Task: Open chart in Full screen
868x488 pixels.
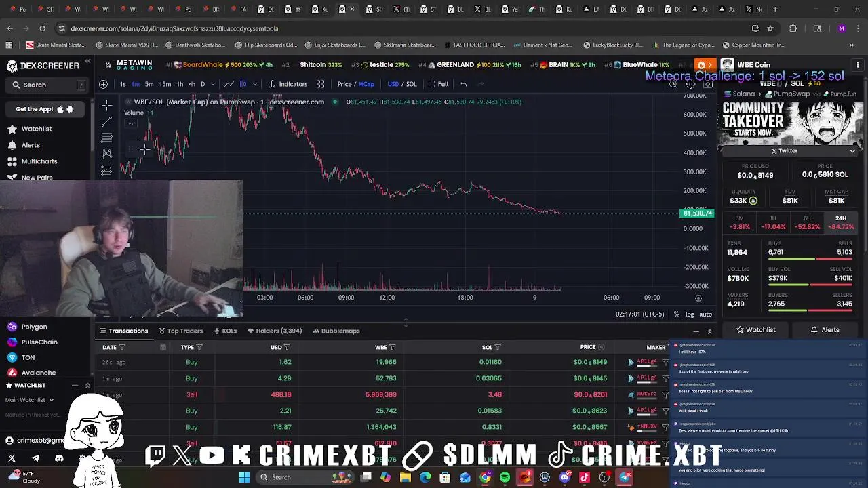Action: (x=438, y=84)
